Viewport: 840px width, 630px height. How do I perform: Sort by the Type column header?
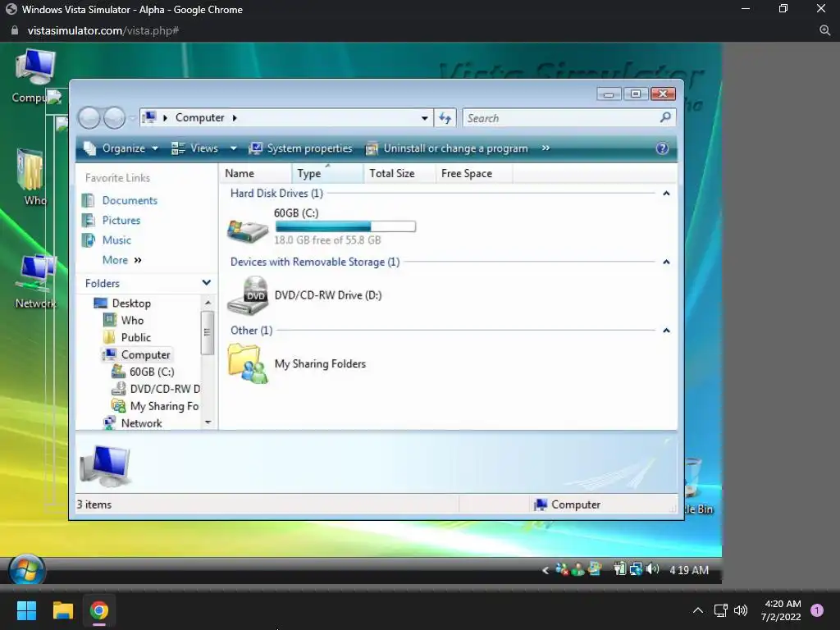click(x=327, y=174)
